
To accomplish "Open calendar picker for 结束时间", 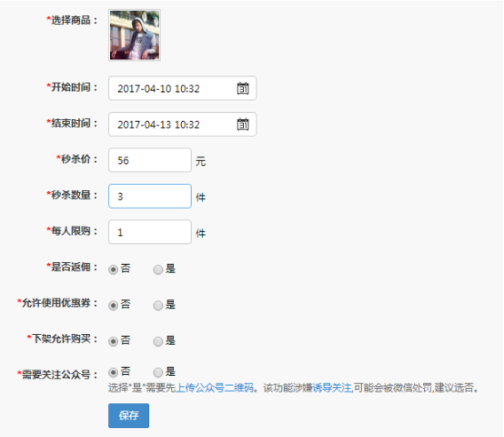I will pyautogui.click(x=243, y=125).
